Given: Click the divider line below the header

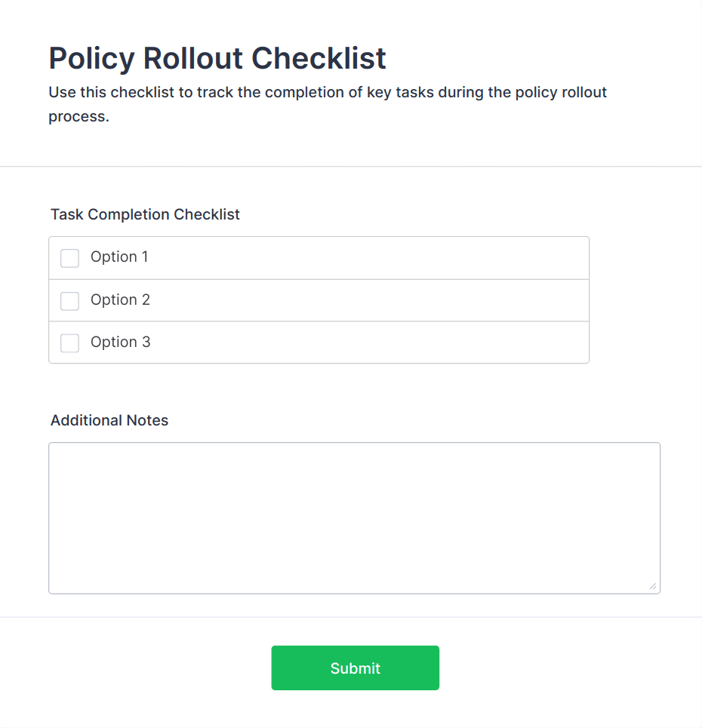Looking at the screenshot, I should (x=351, y=166).
